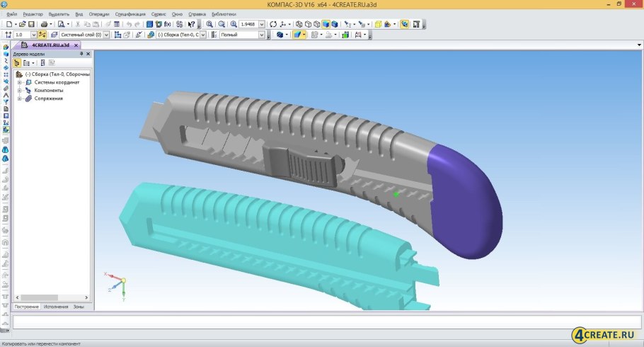Pin the Дерево модели panel
Screen dimensions: 644x347
81,54
